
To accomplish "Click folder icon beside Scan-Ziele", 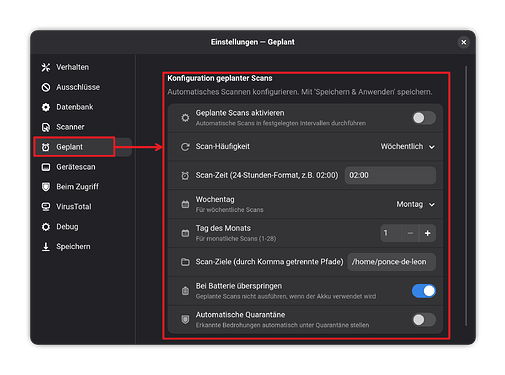I will pyautogui.click(x=185, y=262).
